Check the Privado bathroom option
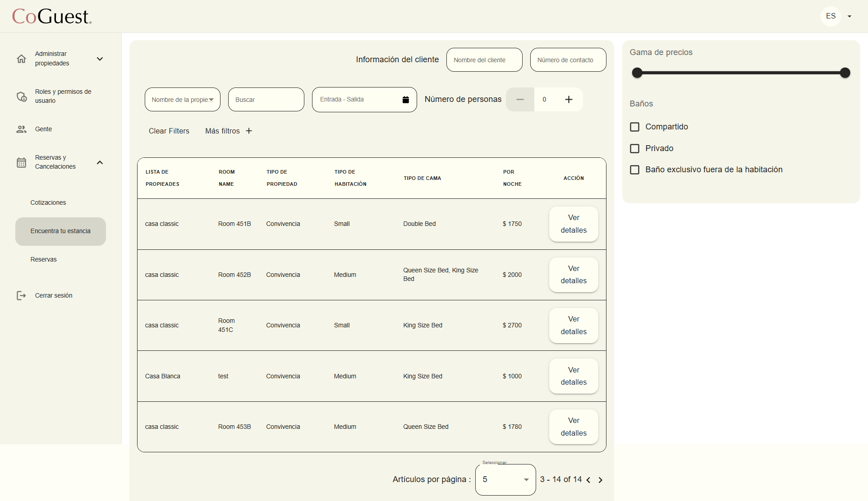Viewport: 868px width, 501px height. coord(634,149)
